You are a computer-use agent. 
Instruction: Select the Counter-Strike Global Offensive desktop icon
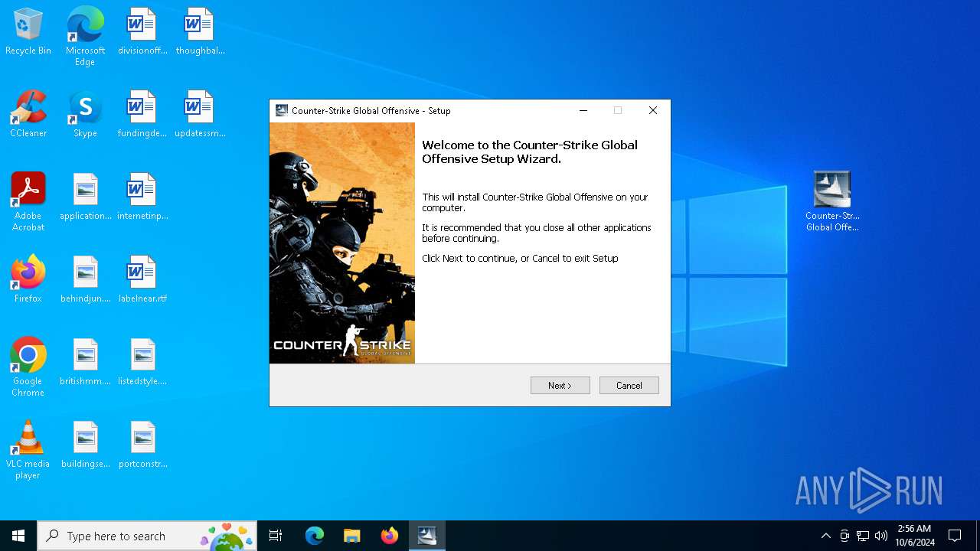(832, 202)
